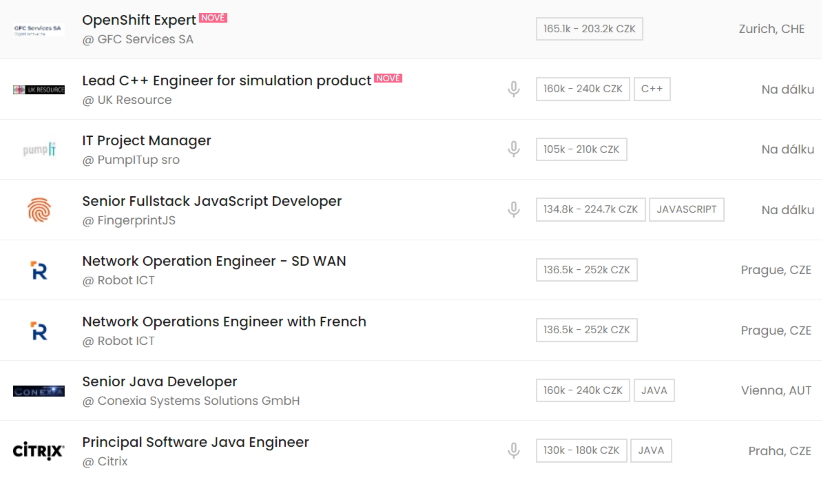The height and width of the screenshot is (480, 840).
Task: Click microphone icon for Principal Software Java Engineer
Action: (514, 451)
